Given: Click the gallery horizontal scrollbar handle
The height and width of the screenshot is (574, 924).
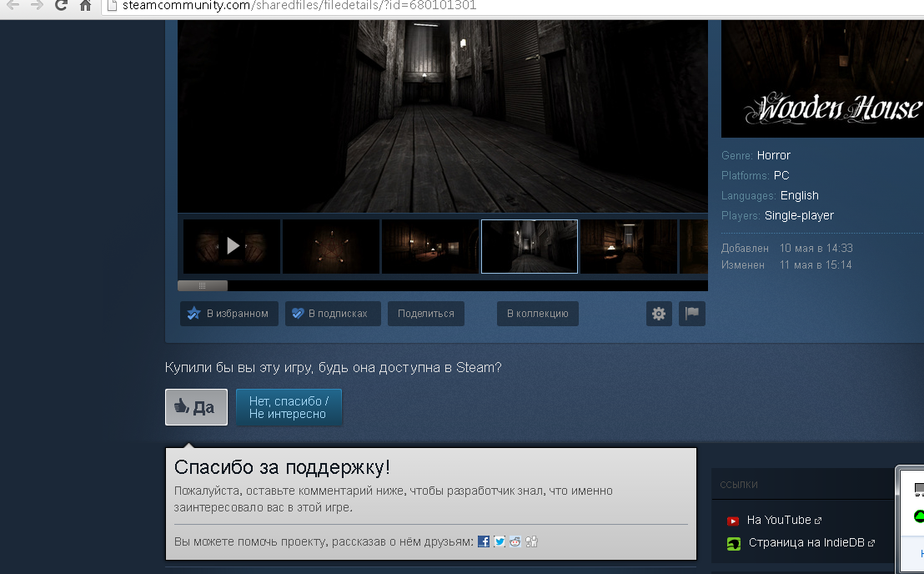Looking at the screenshot, I should tap(202, 286).
